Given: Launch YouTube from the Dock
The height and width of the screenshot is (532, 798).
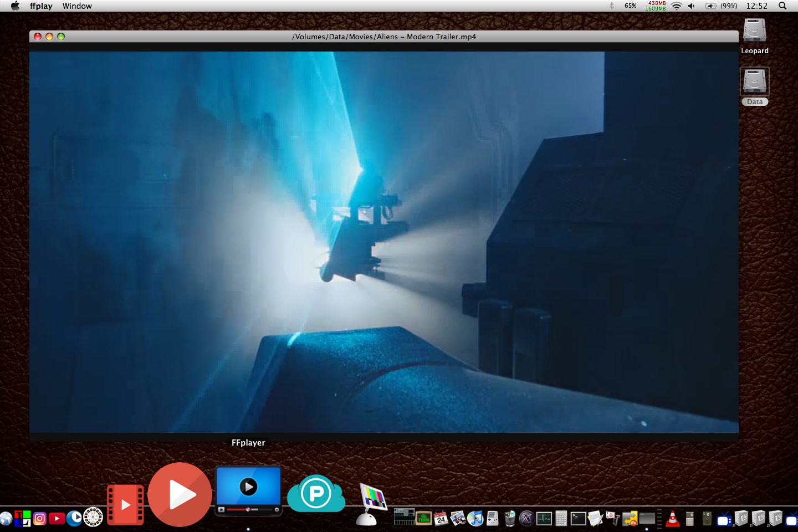Looking at the screenshot, I should tap(57, 518).
